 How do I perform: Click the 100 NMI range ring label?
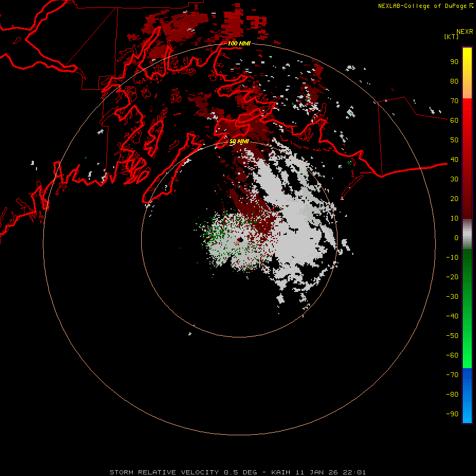[x=239, y=43]
